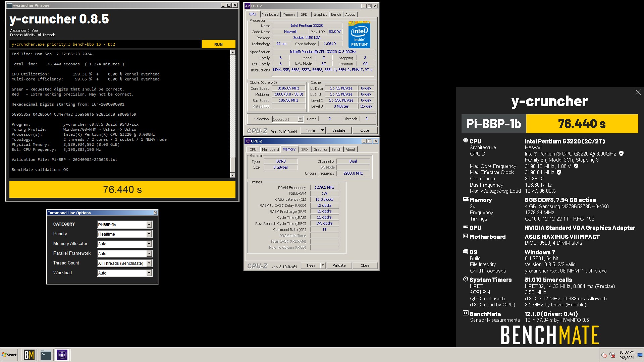Open Graphics tab in upper CPU-Z
The height and width of the screenshot is (362, 644).
320,14
